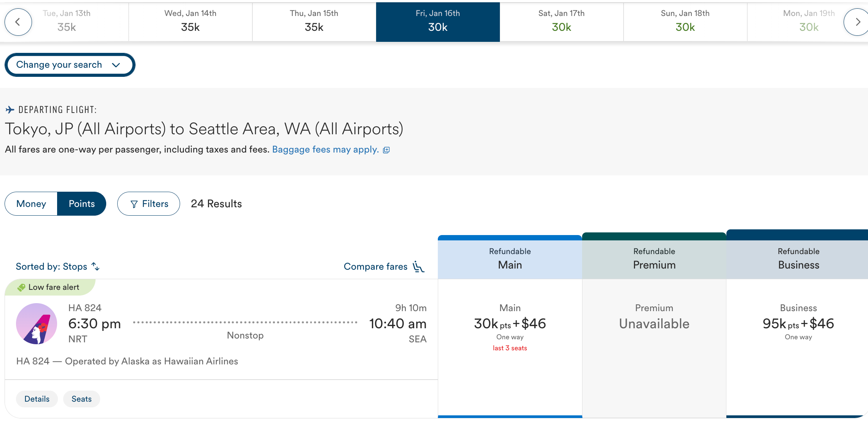Choose the Main fare 30k pts + $46
The width and height of the screenshot is (868, 426).
[510, 324]
